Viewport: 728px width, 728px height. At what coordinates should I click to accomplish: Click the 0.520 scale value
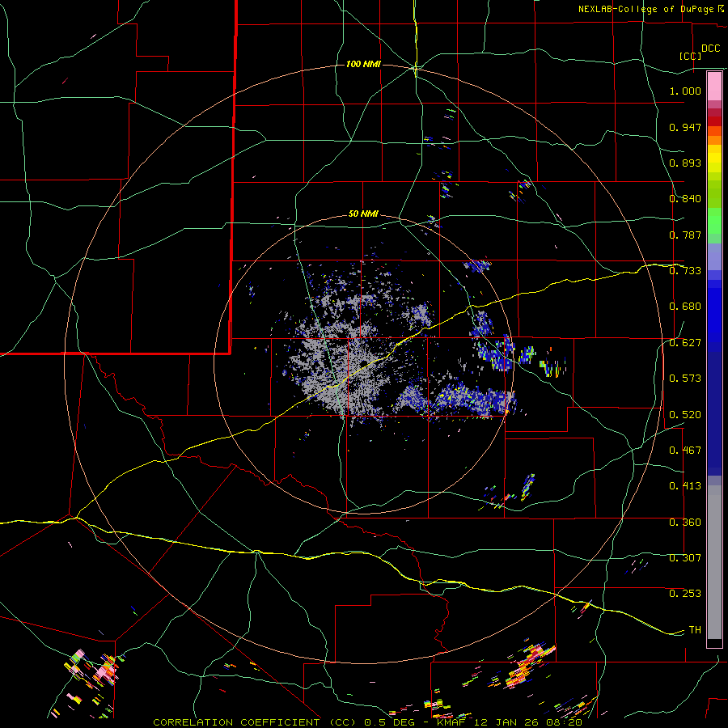(x=685, y=415)
